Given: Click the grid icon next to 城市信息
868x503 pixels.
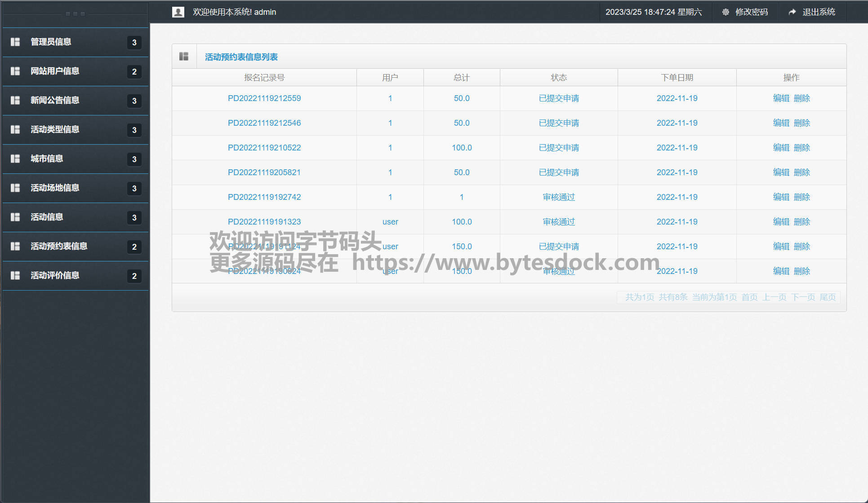Looking at the screenshot, I should 15,159.
